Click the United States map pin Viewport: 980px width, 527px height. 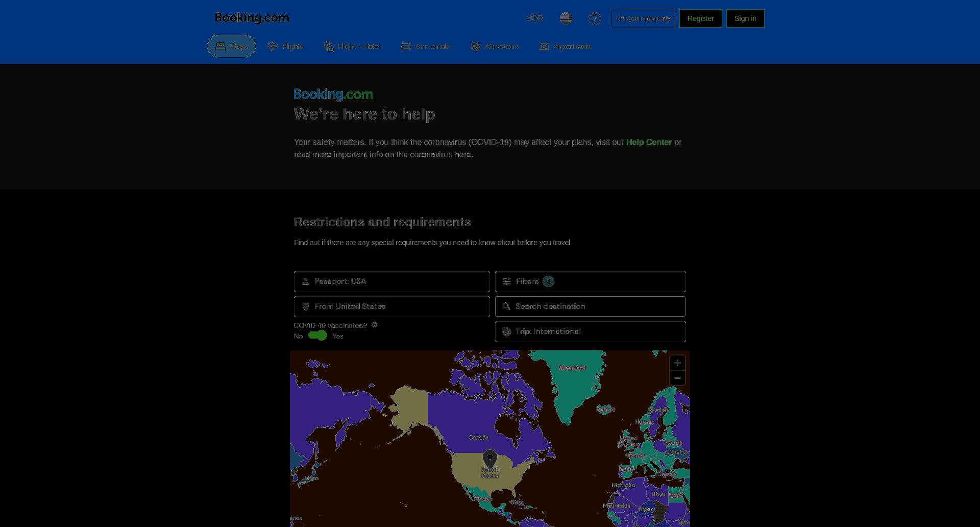click(490, 459)
